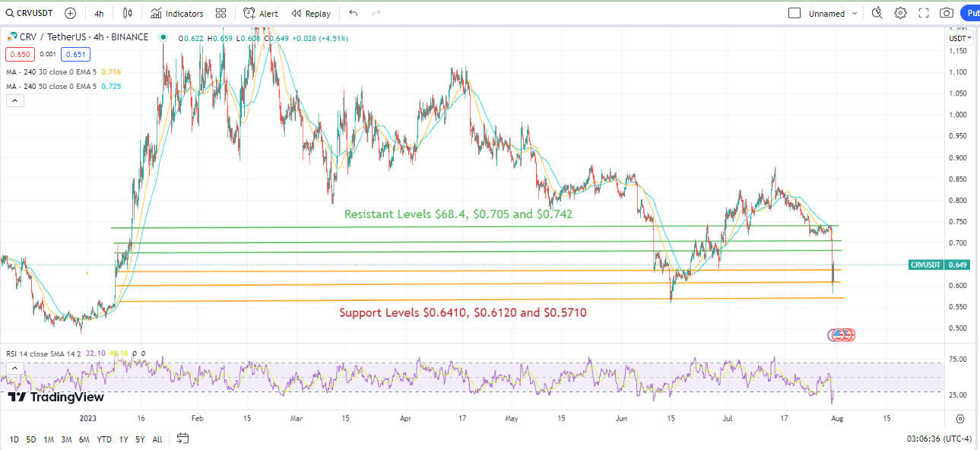Select the 5Y time range
980x450 pixels.
(x=141, y=439)
